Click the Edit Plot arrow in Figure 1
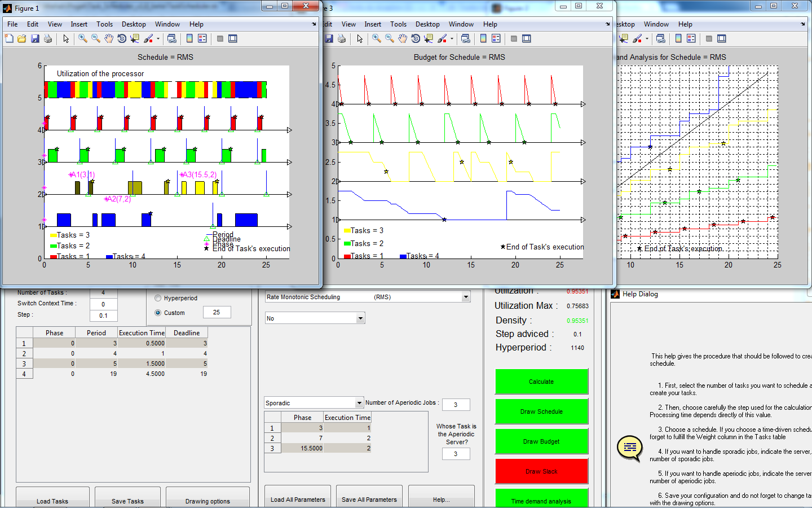812x508 pixels. [x=66, y=38]
